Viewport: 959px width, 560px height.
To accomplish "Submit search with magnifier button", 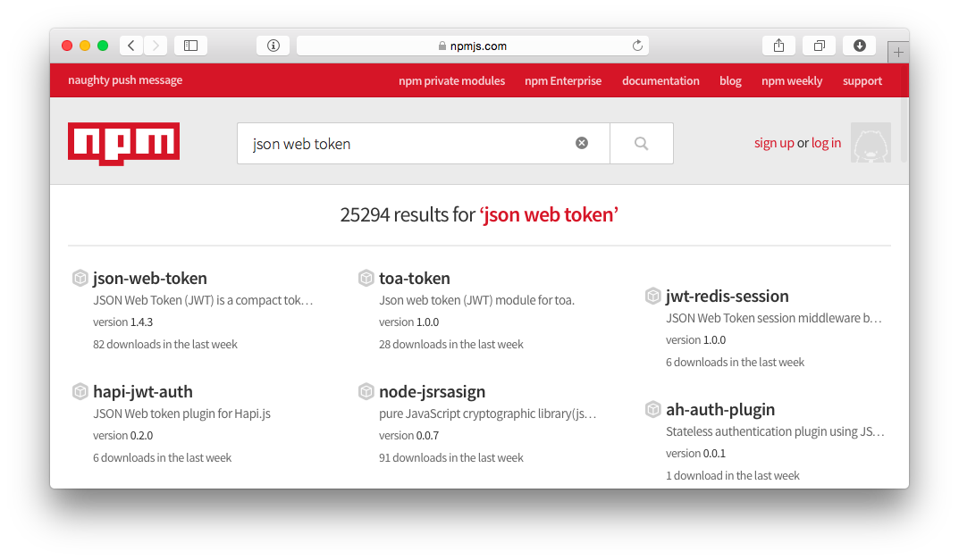I will tap(641, 143).
